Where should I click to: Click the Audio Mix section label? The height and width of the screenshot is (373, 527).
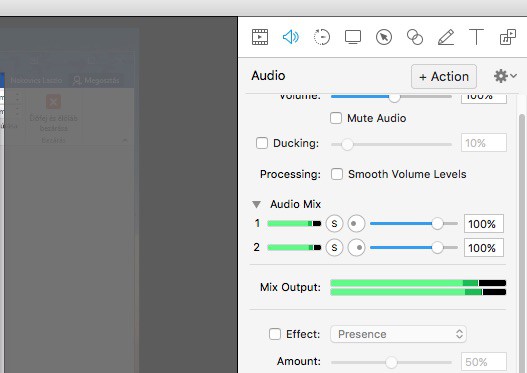coord(295,204)
